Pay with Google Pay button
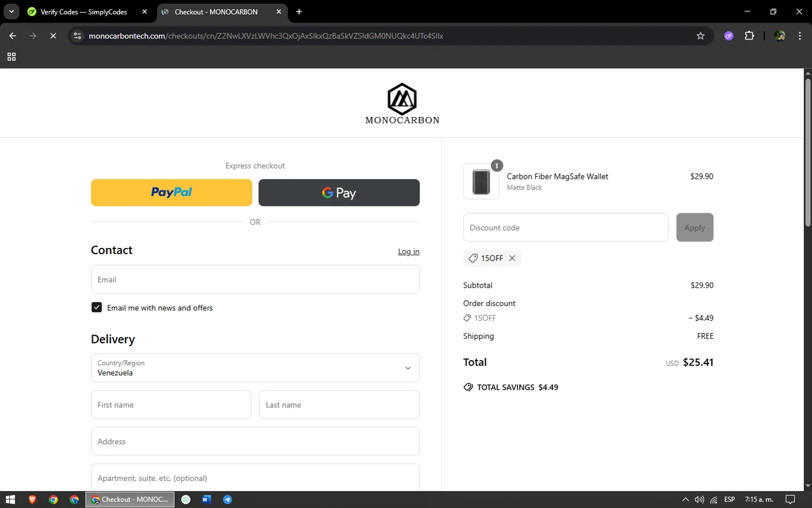Screen dimensions: 812x508 [339, 193]
